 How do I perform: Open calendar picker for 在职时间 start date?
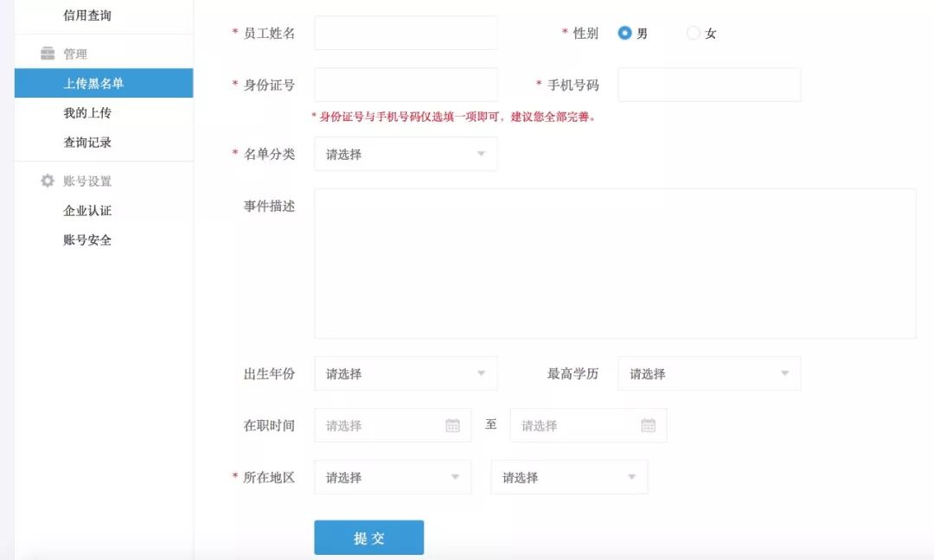point(451,424)
